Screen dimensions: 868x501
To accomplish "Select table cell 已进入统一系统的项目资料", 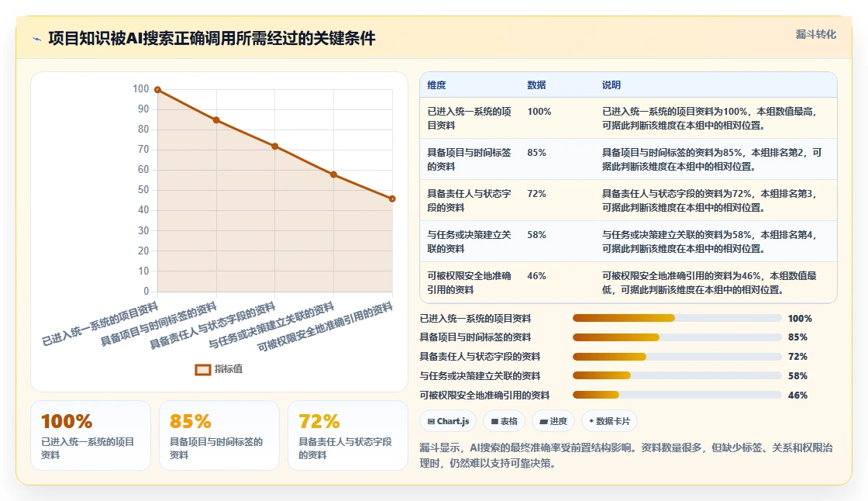I will click(x=470, y=119).
